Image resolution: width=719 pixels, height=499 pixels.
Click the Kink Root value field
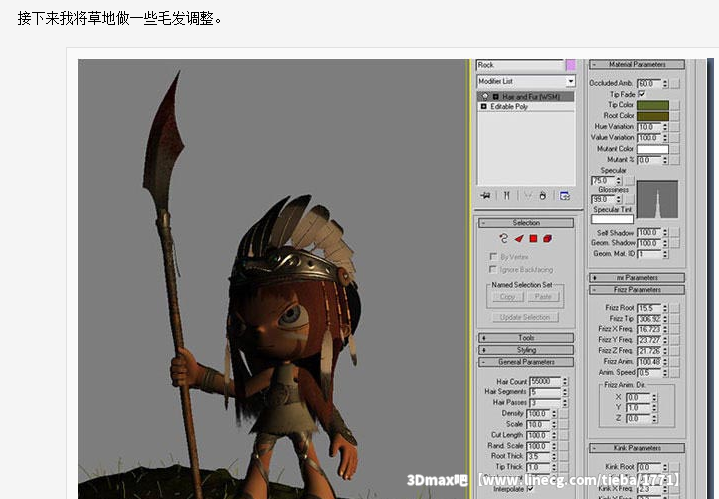(x=649, y=467)
